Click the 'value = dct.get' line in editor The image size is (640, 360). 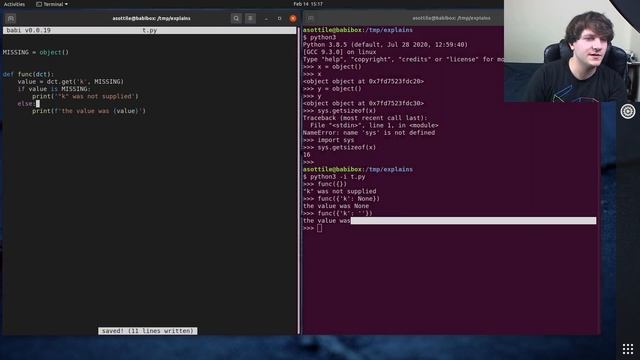point(71,82)
